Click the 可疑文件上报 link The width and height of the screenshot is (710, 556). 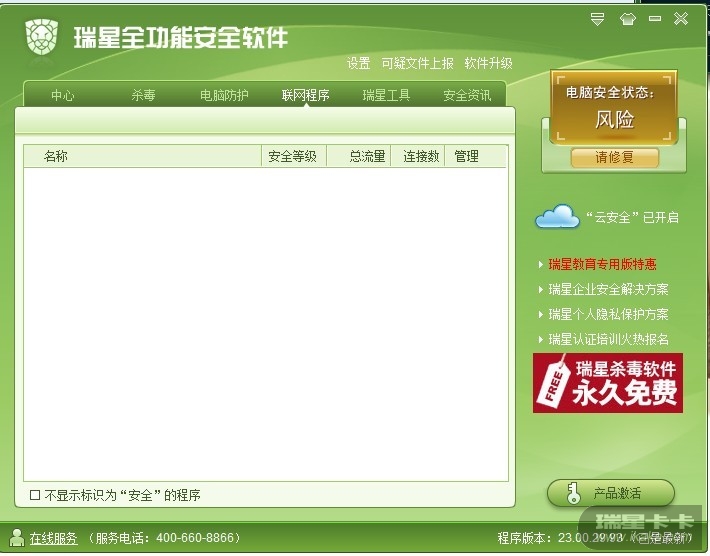pyautogui.click(x=417, y=63)
